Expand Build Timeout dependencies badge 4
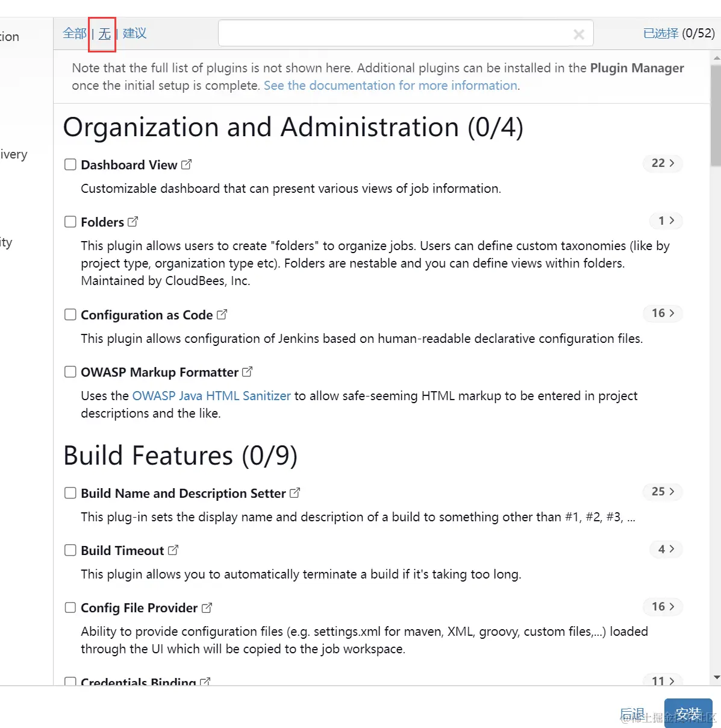721x728 pixels. [666, 549]
